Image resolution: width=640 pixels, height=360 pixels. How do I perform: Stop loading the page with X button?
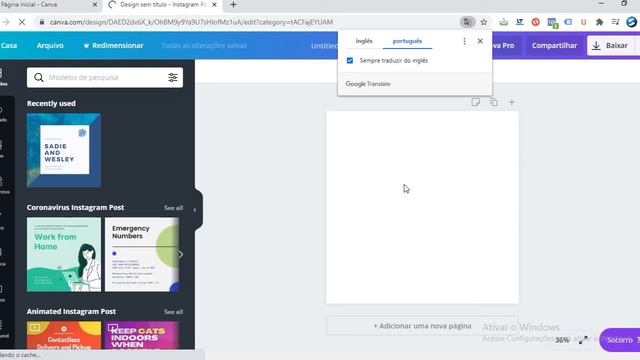pyautogui.click(x=22, y=22)
